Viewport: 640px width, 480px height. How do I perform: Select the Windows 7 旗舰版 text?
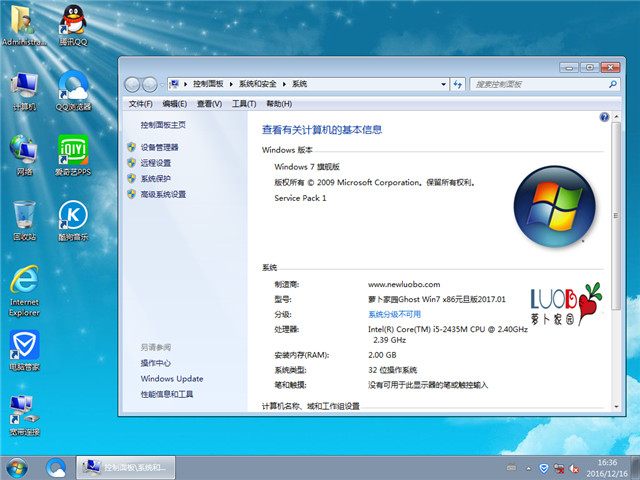point(307,167)
